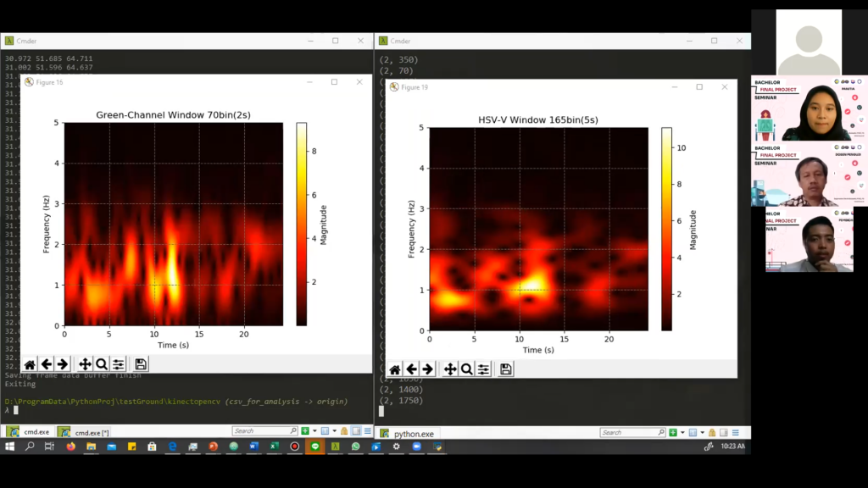Save Figure 19 using the floppy disk icon
The image size is (868, 488).
pyautogui.click(x=505, y=369)
